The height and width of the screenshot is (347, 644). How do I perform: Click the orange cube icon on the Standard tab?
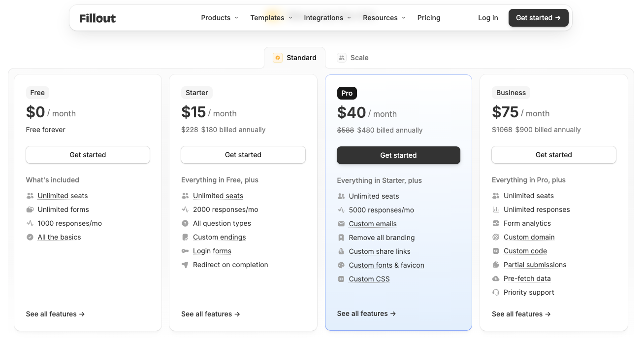278,58
